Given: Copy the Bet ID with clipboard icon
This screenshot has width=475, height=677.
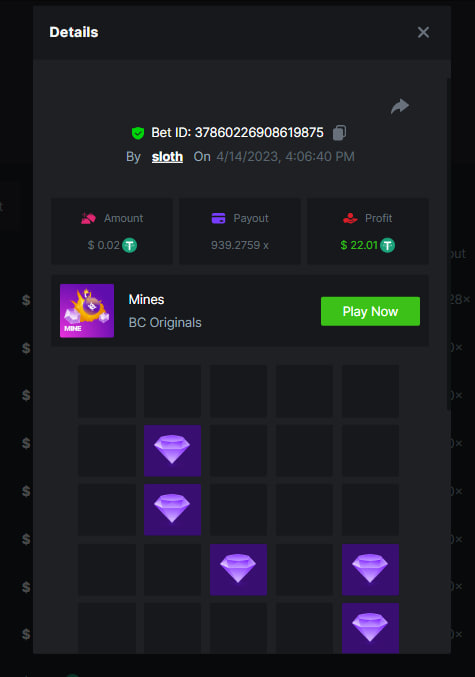Looking at the screenshot, I should tap(339, 133).
